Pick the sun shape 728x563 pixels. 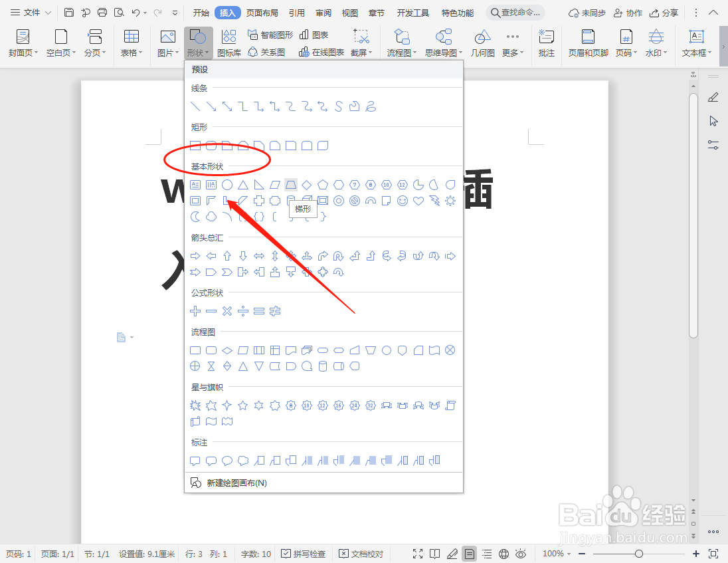pos(450,201)
